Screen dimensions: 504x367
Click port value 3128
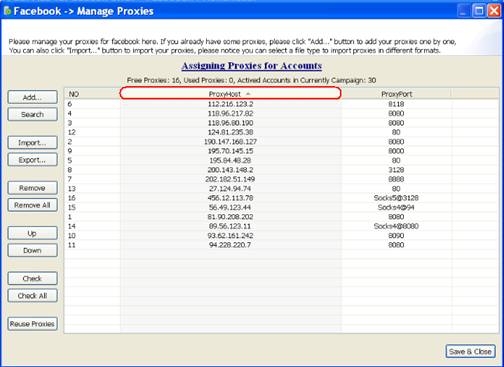(x=396, y=170)
